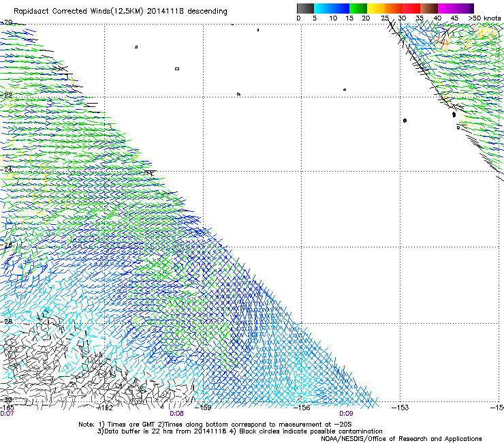Pick the orange 25-30 knots color segment
The height and width of the screenshot is (443, 504).
[x=394, y=8]
